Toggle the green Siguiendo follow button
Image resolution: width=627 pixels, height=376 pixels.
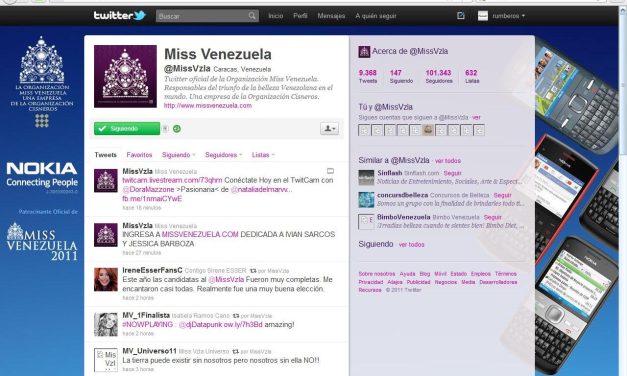(x=127, y=128)
